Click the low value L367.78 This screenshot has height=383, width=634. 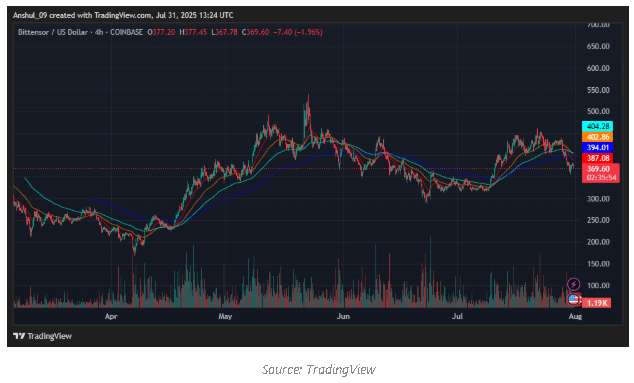pyautogui.click(x=224, y=32)
